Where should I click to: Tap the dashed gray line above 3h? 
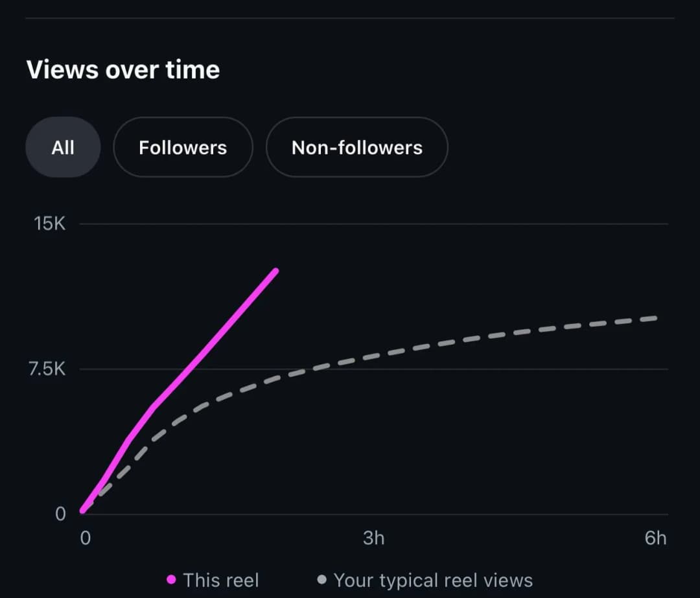[374, 355]
